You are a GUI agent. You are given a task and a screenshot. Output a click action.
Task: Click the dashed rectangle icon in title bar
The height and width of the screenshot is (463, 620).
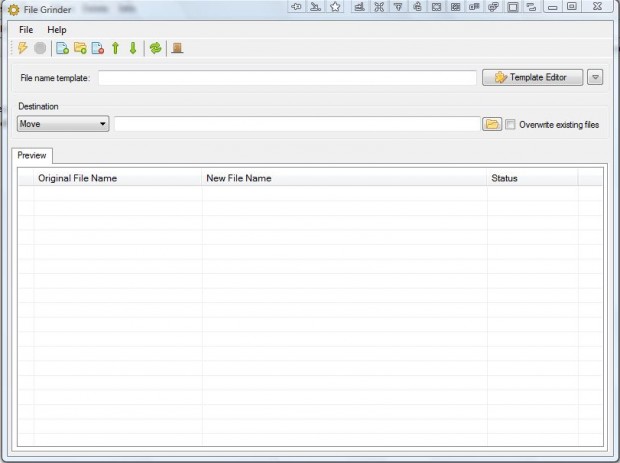[436, 7]
